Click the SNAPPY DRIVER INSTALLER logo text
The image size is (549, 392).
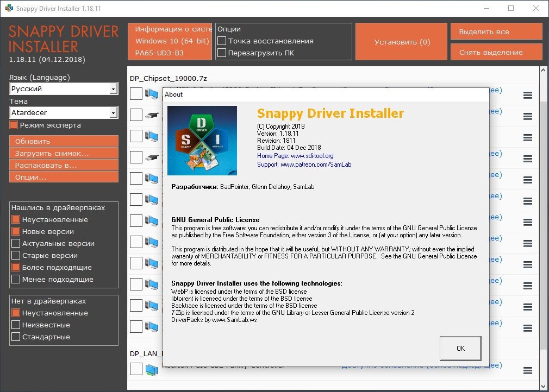point(64,39)
